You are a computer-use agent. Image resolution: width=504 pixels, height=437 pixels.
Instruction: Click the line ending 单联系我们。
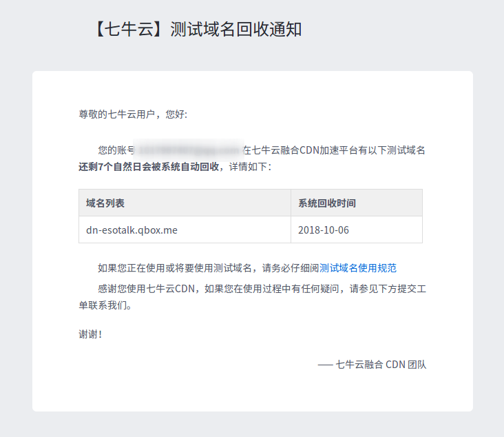[x=105, y=305]
